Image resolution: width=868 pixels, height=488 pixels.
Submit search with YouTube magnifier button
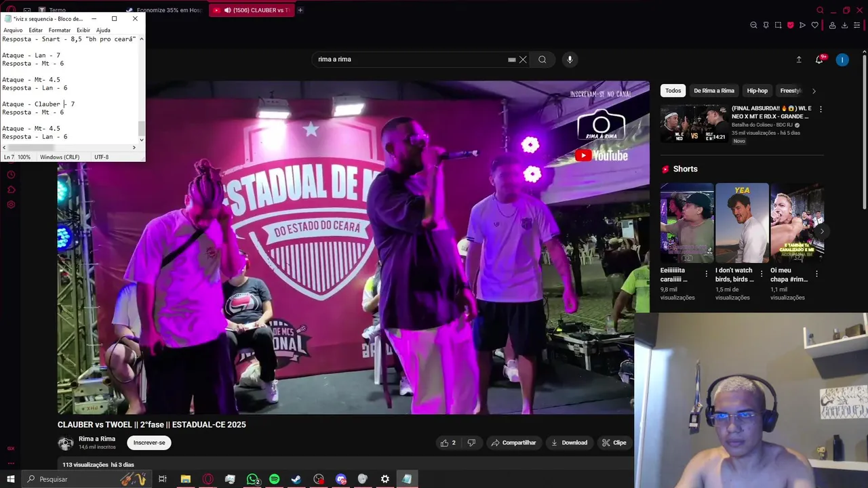(x=542, y=60)
